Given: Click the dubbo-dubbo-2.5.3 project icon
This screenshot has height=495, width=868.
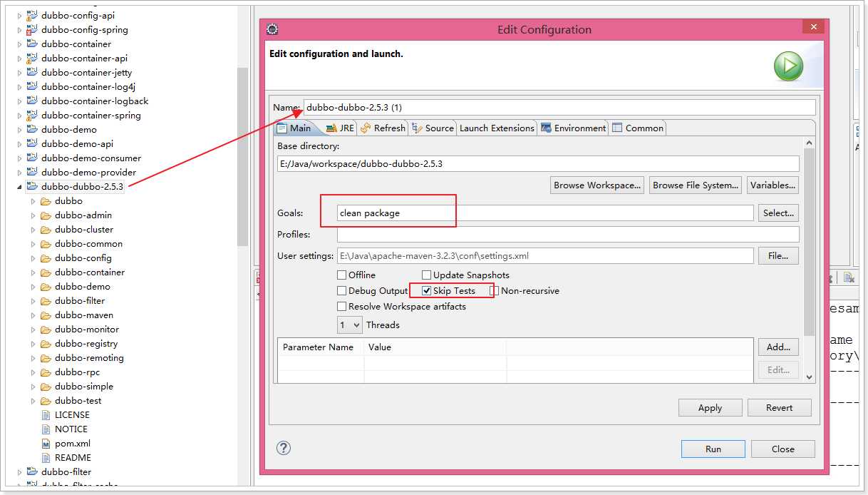Looking at the screenshot, I should click(x=31, y=186).
